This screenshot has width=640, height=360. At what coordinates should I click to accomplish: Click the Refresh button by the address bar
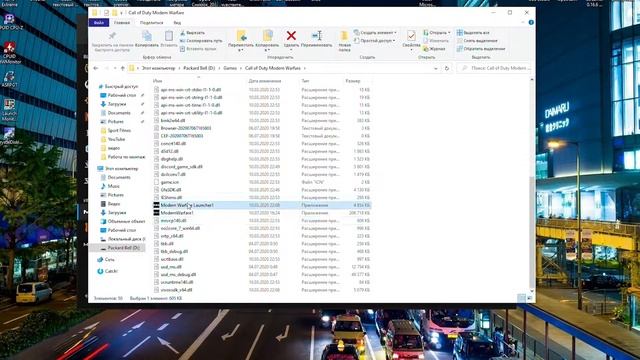(x=447, y=68)
